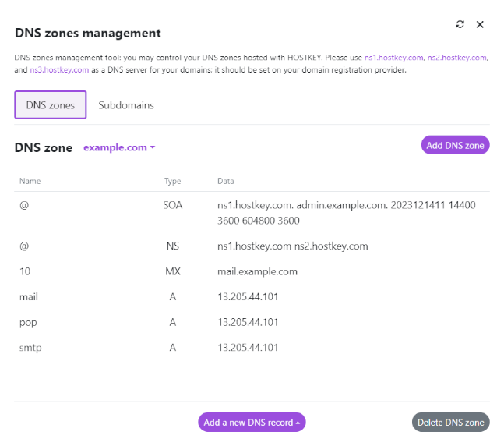Image resolution: width=504 pixels, height=446 pixels.
Task: Switch to the DNS zones tab
Action: pyautogui.click(x=51, y=105)
